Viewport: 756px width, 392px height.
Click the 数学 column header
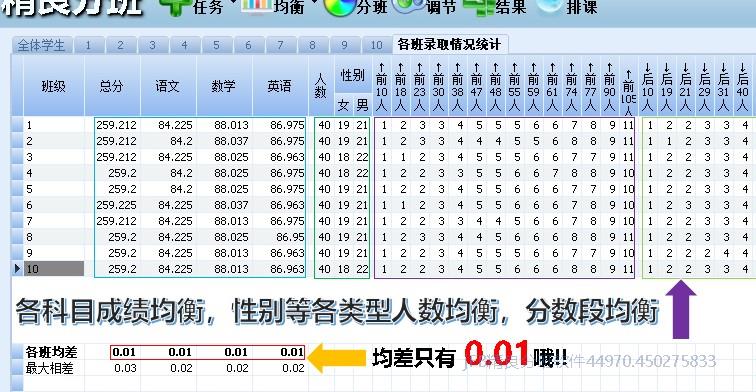(224, 86)
